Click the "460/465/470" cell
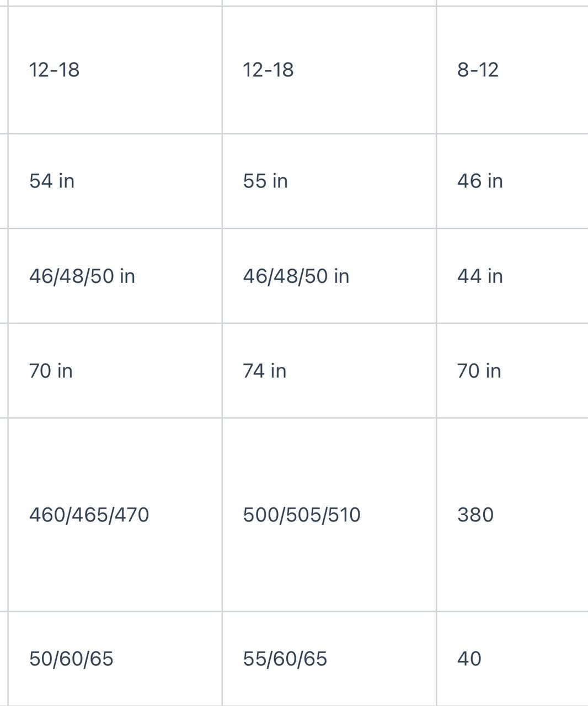588x706 pixels. pos(115,515)
